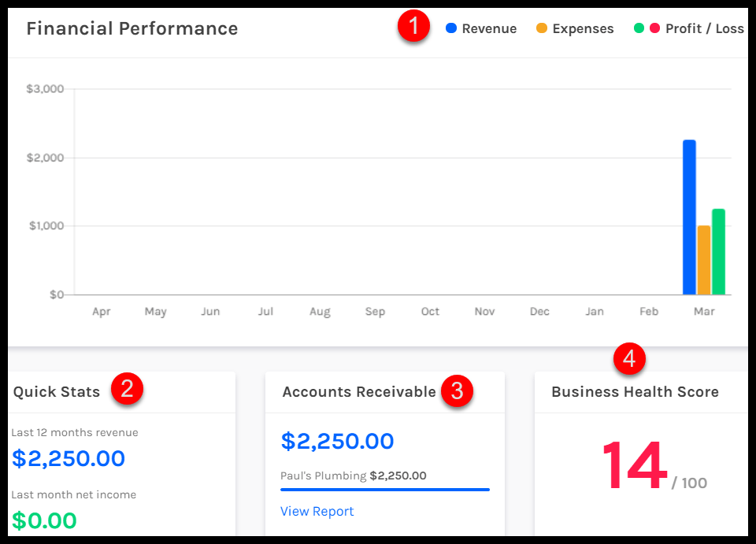Select the orange Expenses bar for March
Screen dimensions: 756x544
[705, 260]
